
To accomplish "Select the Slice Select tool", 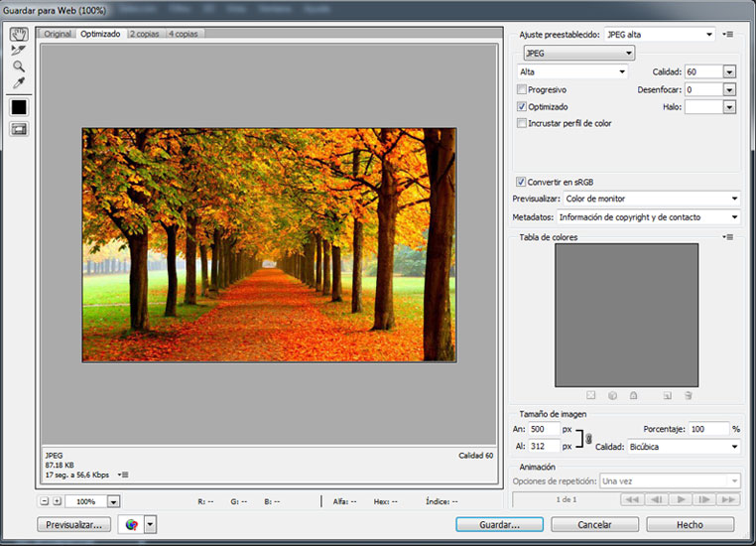I will (18, 51).
